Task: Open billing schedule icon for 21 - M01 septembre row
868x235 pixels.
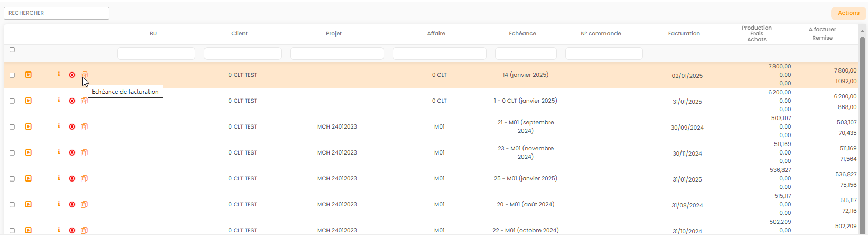Action: (84, 126)
